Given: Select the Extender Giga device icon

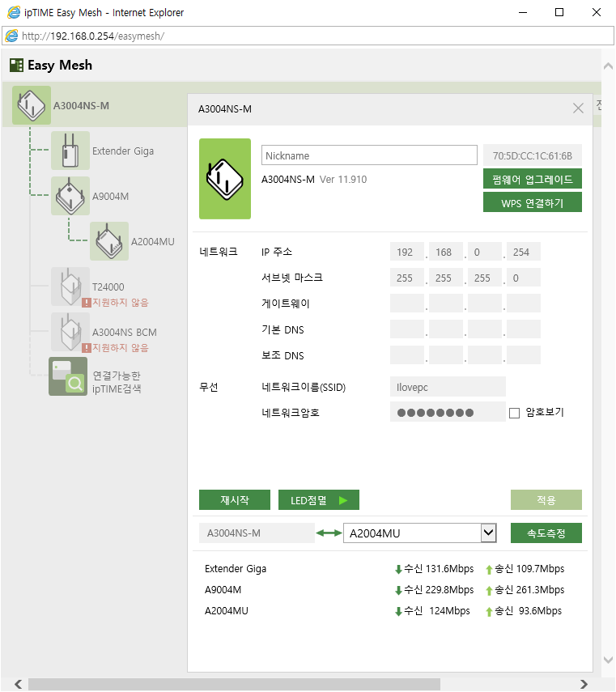Looking at the screenshot, I should point(70,151).
